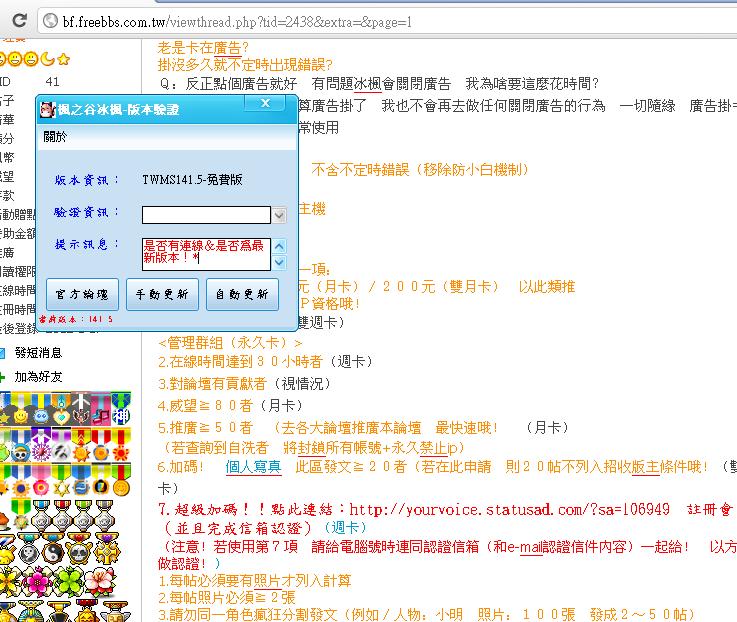Click the 提示訊息 text box

click(206, 254)
